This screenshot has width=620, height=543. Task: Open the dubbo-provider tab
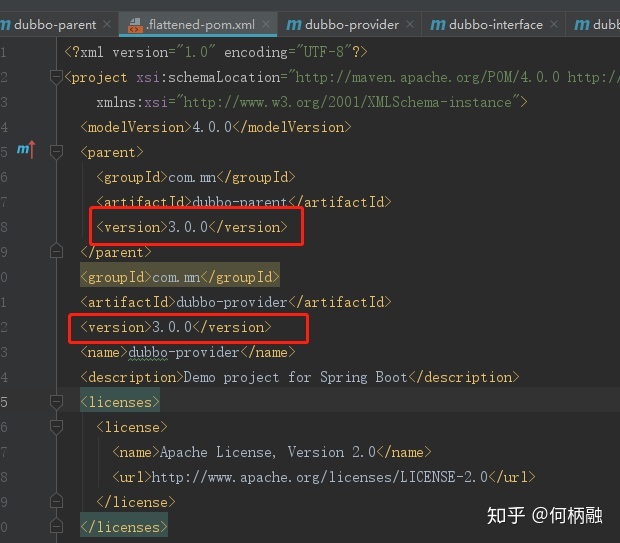coord(352,25)
